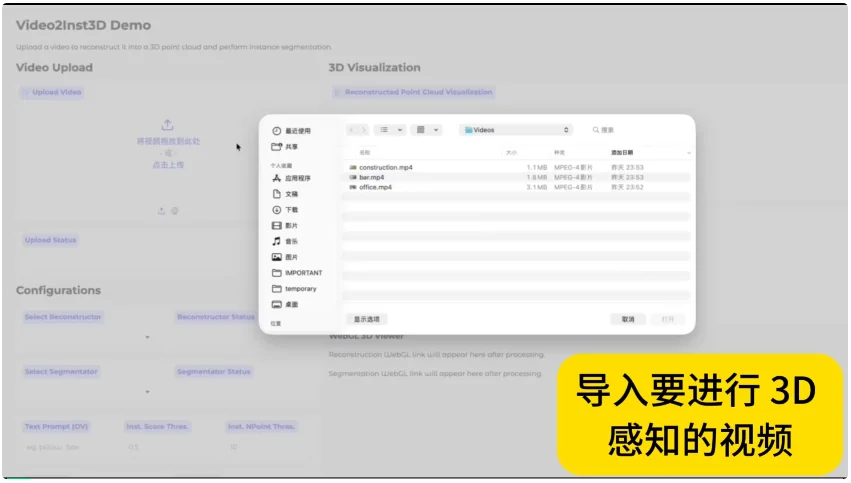Click the magnifier icon in search box
851x483 pixels.
pos(596,130)
